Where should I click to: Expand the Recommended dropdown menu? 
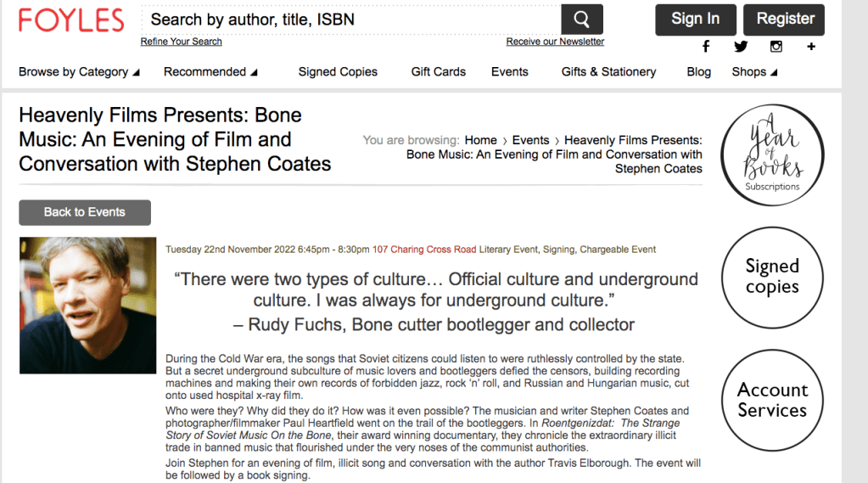pos(210,72)
